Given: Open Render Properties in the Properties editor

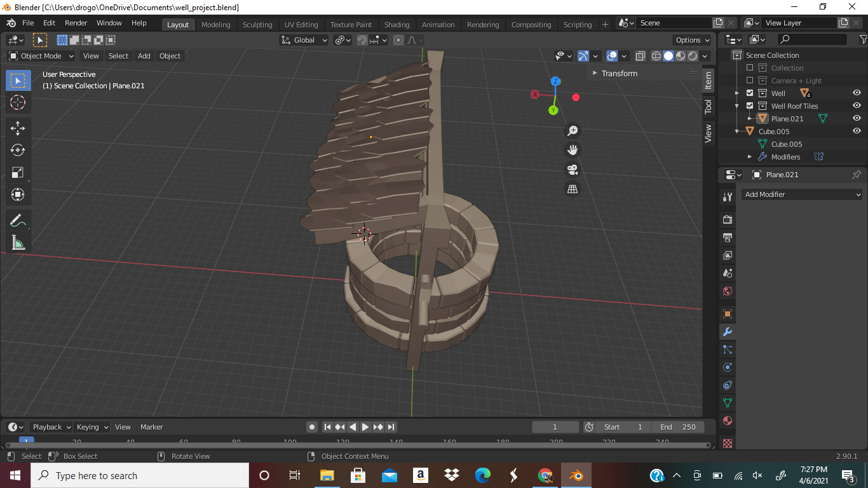Looking at the screenshot, I should 727,219.
